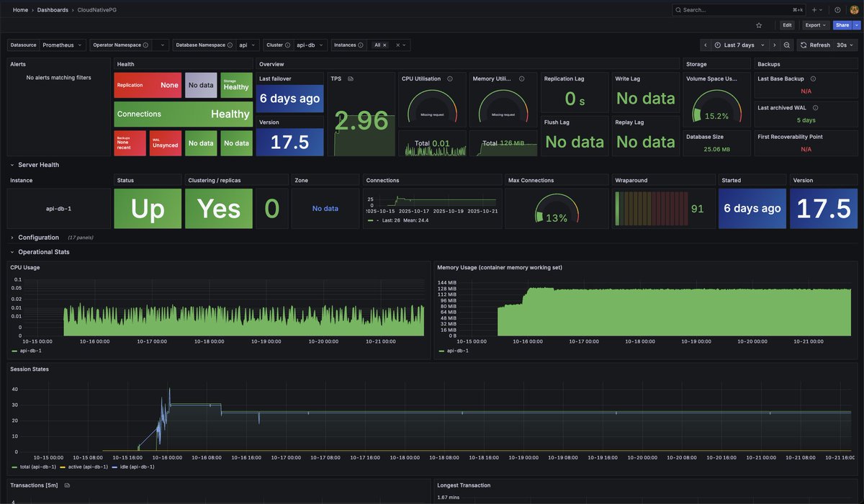Viewport: 864px width, 504px height.
Task: Click the Edit dashboard button
Action: [787, 25]
